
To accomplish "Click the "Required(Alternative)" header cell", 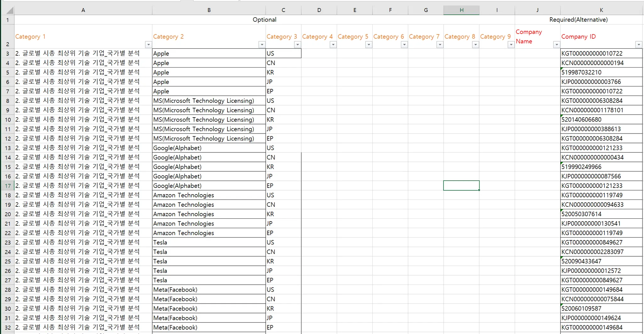I will pos(579,20).
